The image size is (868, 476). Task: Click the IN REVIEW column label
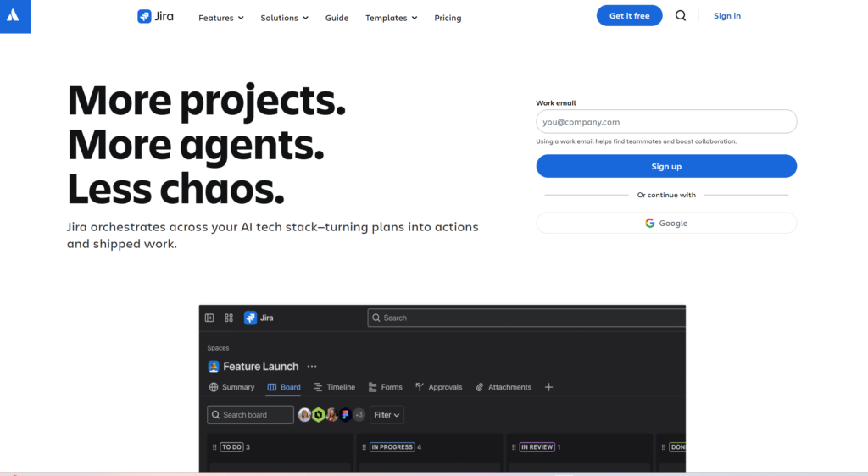[x=537, y=447]
